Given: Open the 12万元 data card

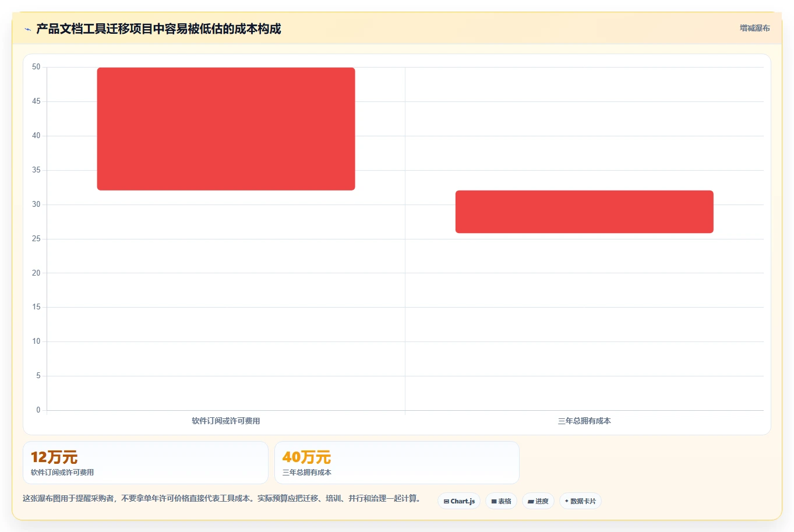Looking at the screenshot, I should tap(146, 463).
